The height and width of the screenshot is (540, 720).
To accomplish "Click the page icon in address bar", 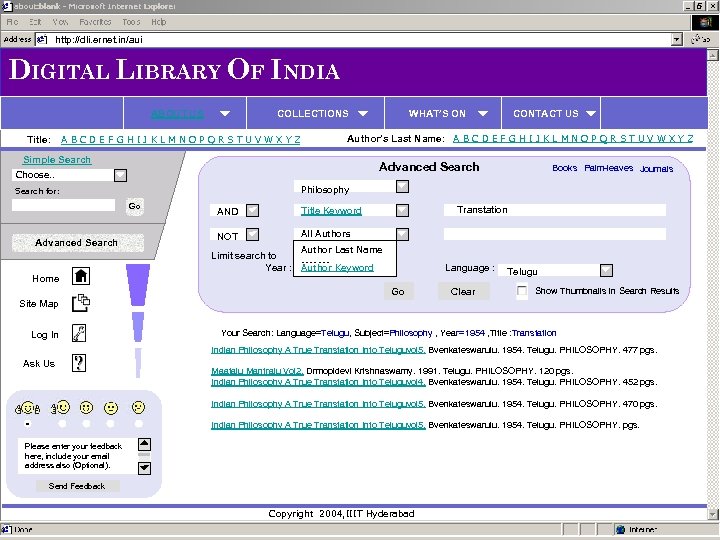I will (42, 39).
